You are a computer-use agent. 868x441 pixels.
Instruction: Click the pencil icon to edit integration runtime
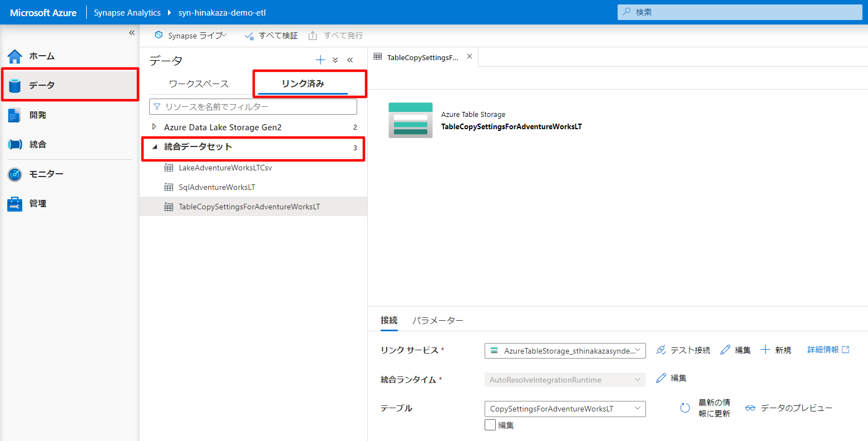point(661,378)
